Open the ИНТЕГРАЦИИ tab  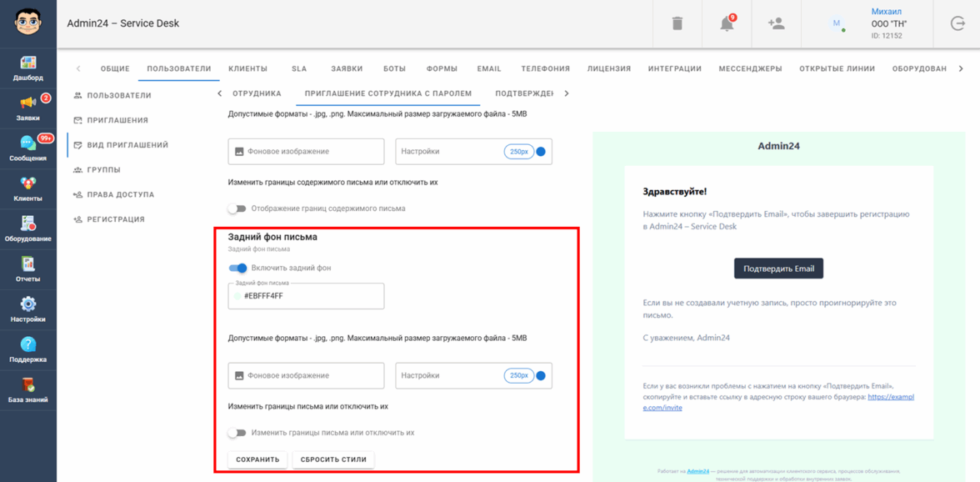[x=674, y=68]
